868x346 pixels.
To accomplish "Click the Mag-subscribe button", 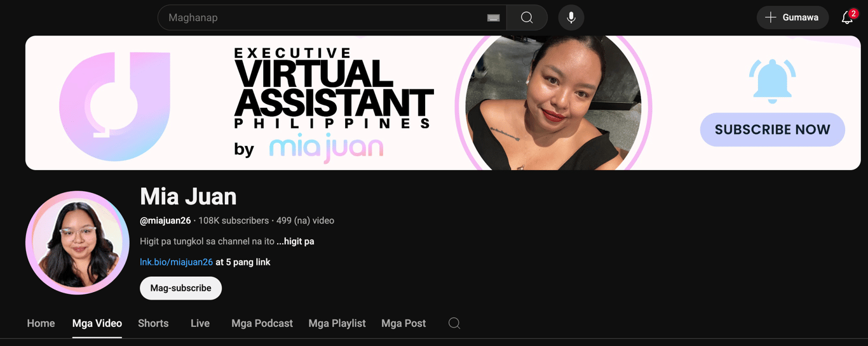I will click(180, 288).
